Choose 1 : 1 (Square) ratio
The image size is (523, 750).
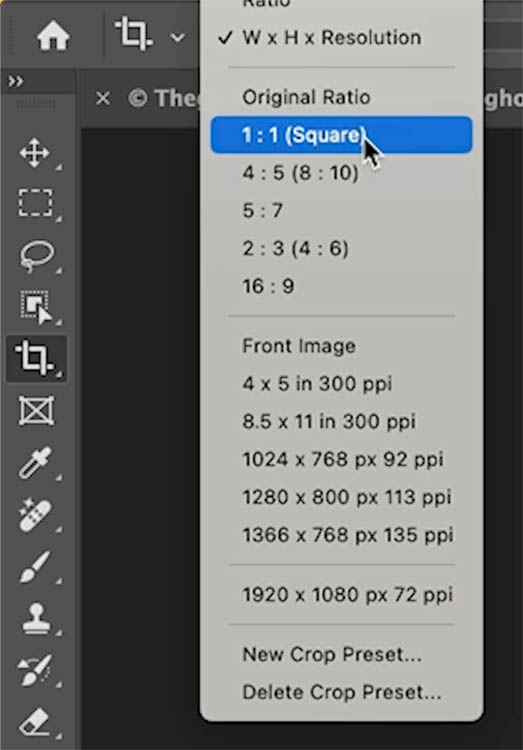coord(342,135)
